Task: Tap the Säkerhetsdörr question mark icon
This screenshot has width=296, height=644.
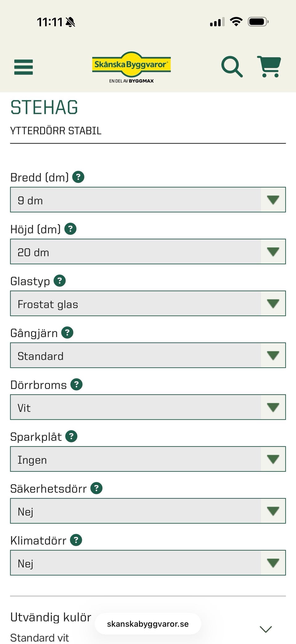Action: point(97,488)
